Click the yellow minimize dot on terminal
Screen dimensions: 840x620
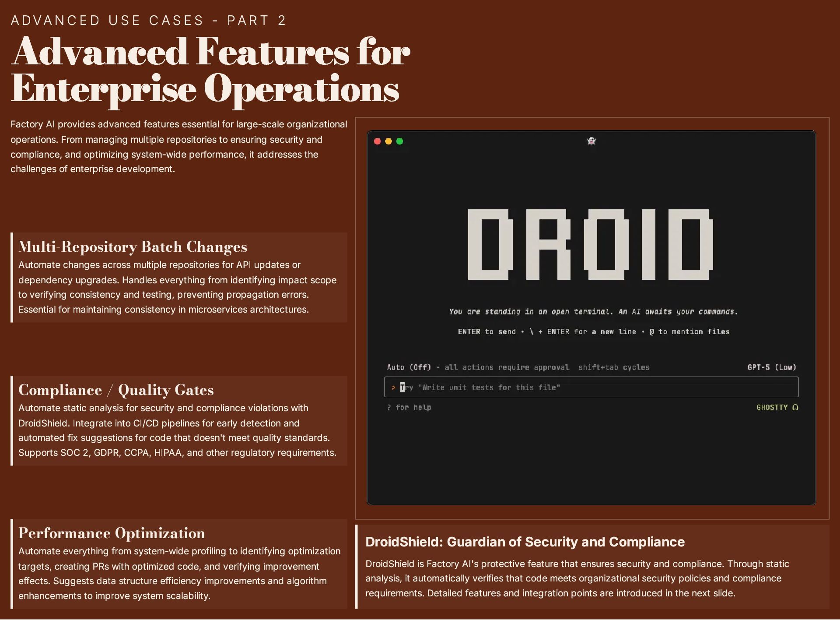coord(388,141)
